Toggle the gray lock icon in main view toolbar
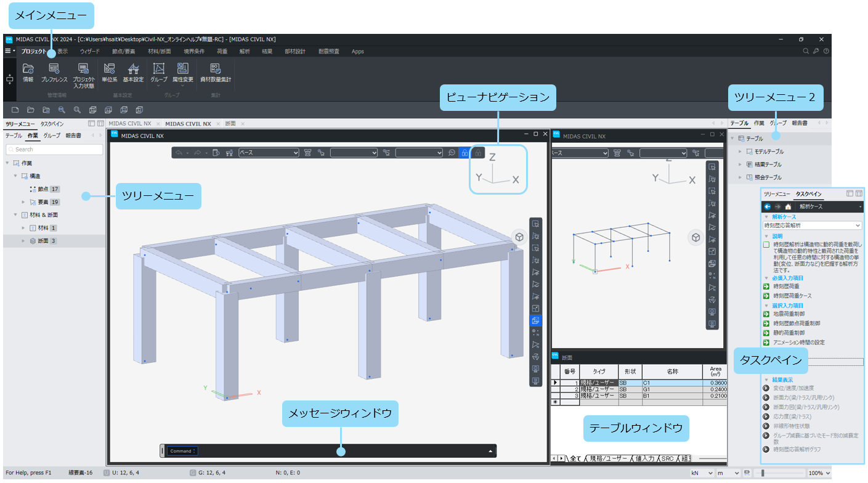The height and width of the screenshot is (483, 868). click(x=477, y=153)
